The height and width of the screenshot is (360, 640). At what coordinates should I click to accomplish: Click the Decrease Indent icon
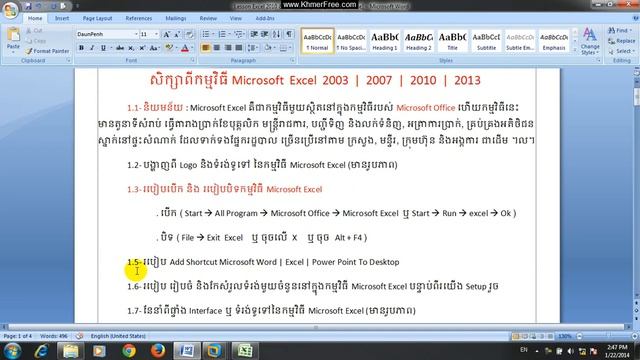(x=254, y=35)
